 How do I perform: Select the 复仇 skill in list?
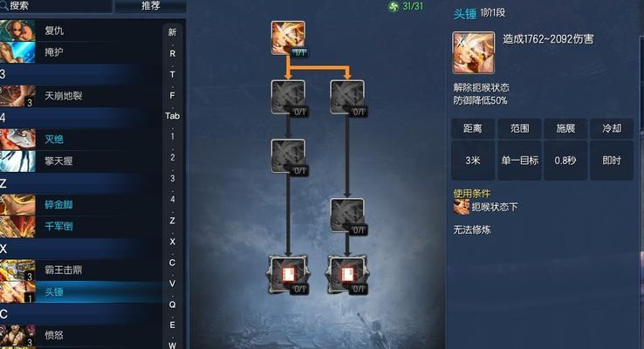(x=81, y=31)
